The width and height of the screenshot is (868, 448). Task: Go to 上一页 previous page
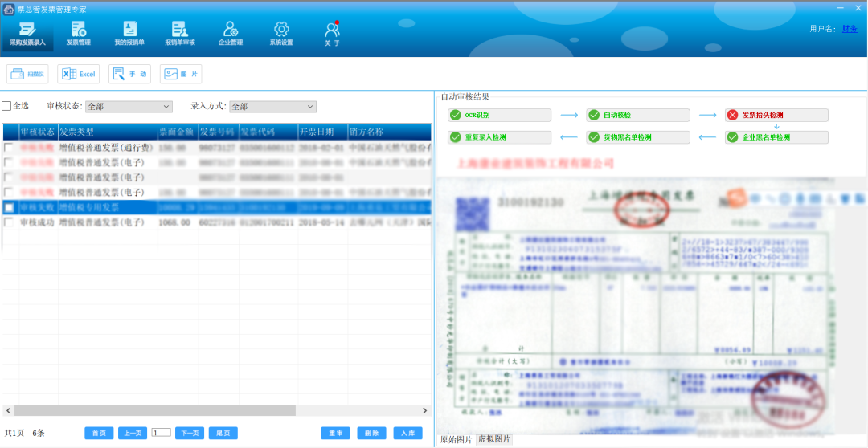pyautogui.click(x=133, y=433)
